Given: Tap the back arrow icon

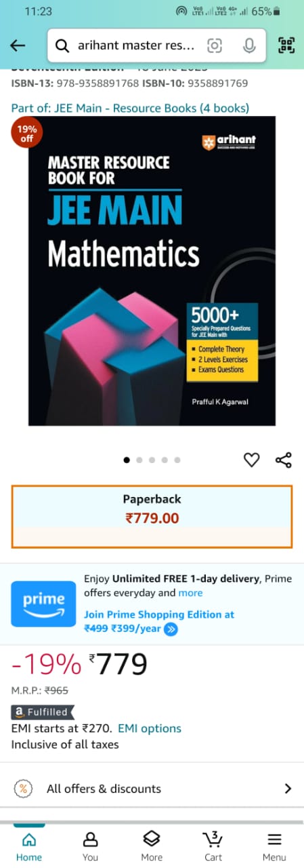Looking at the screenshot, I should pos(18,45).
